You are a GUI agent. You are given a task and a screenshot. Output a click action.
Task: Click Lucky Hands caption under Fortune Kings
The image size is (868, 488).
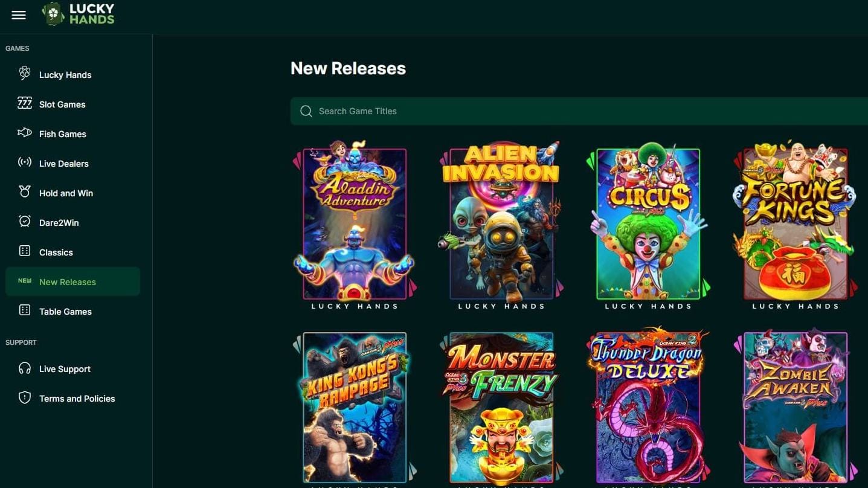pos(796,306)
